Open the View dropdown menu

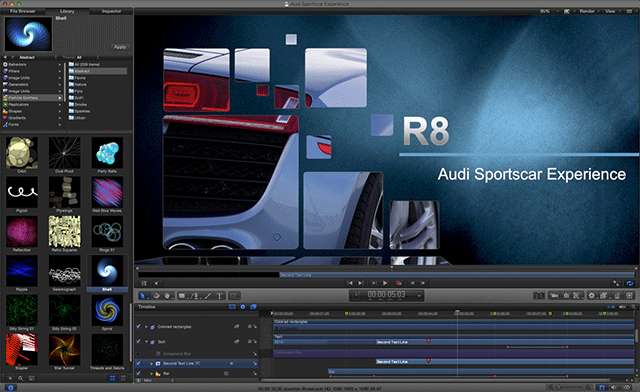(612, 11)
